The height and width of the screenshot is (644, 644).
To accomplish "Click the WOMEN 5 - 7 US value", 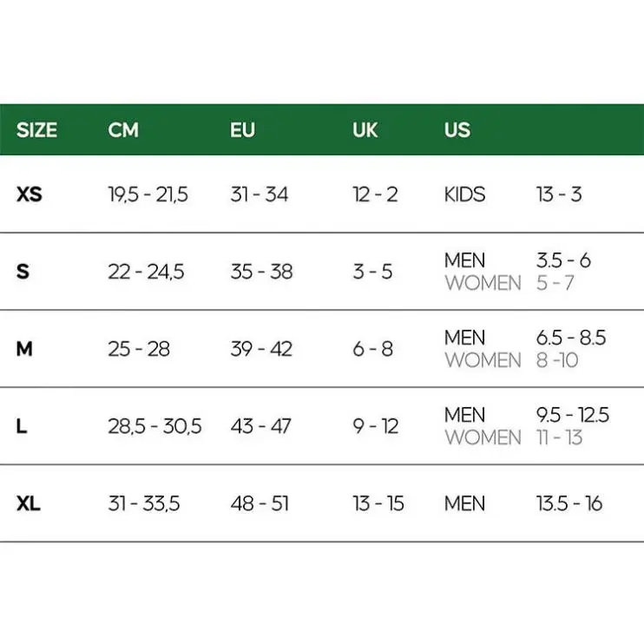I will point(555,284).
